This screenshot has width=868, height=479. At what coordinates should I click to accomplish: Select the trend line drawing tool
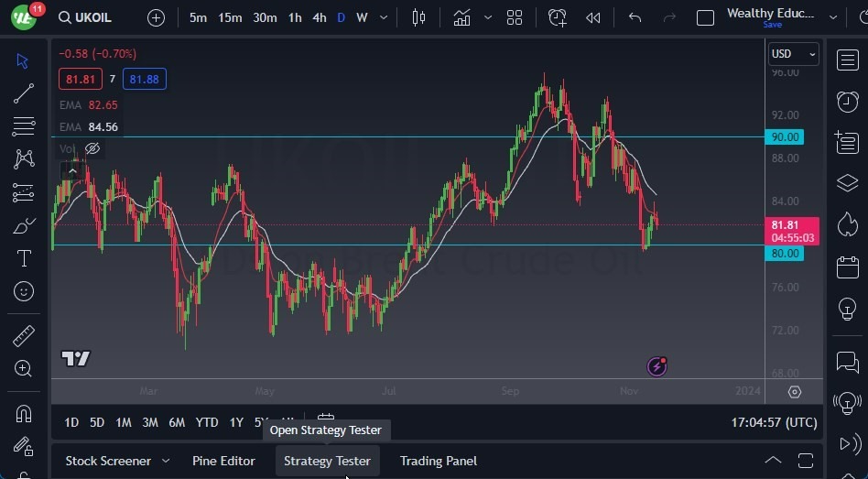point(24,93)
